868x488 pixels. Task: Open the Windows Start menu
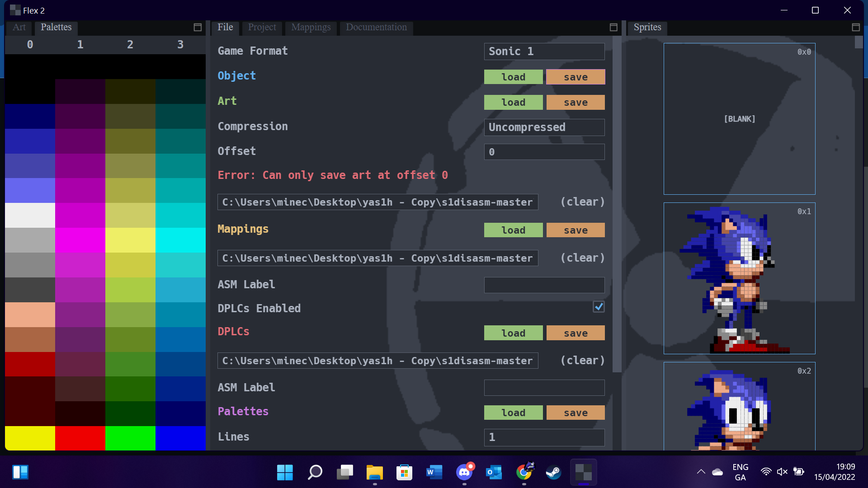point(285,473)
